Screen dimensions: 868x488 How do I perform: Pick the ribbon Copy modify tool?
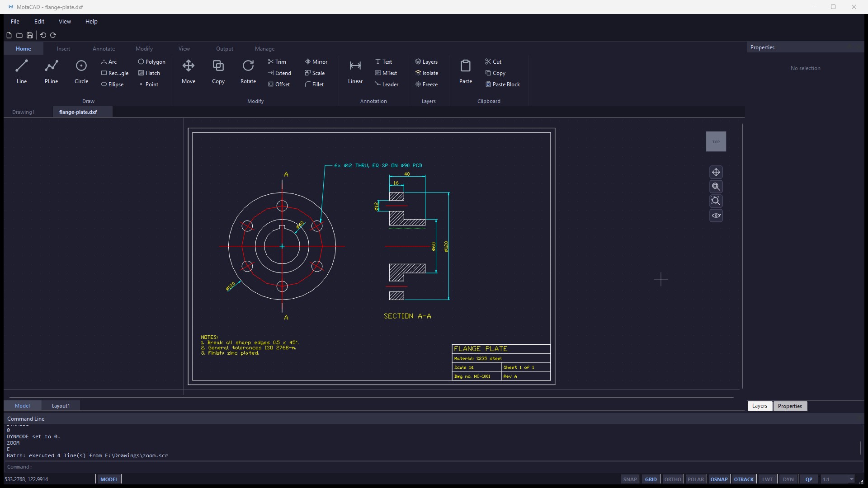click(218, 72)
